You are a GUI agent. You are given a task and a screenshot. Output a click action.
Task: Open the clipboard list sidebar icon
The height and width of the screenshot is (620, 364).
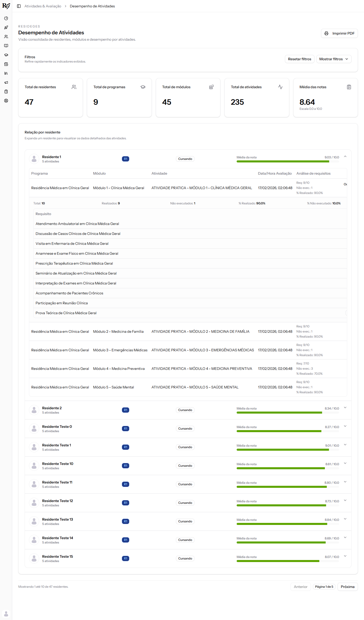click(6, 92)
